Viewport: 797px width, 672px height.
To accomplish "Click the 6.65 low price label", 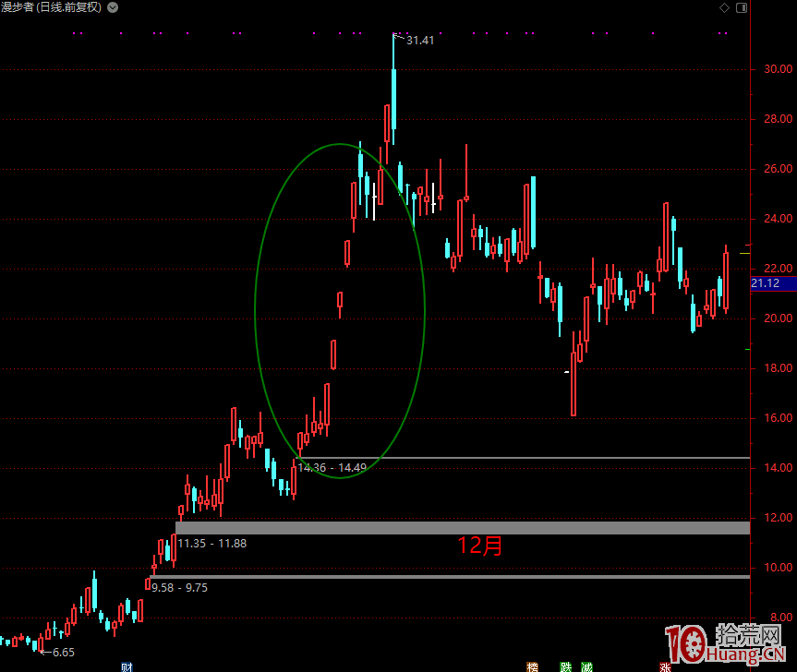I will pyautogui.click(x=64, y=653).
